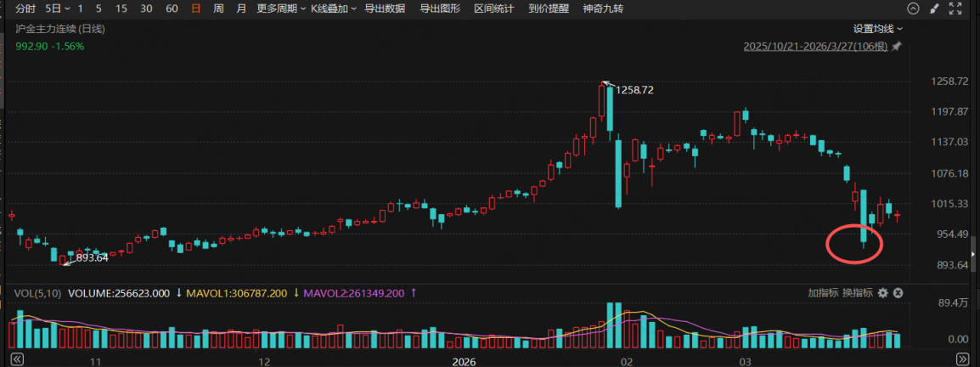The height and width of the screenshot is (367, 980).
Task: Open 区间统计 range statistics
Action: [493, 8]
